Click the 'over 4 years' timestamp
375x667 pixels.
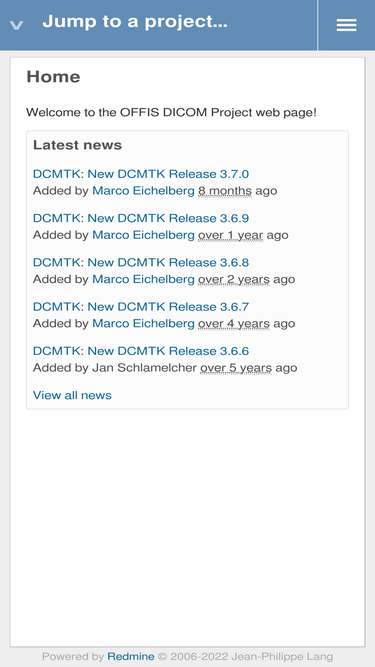[234, 323]
